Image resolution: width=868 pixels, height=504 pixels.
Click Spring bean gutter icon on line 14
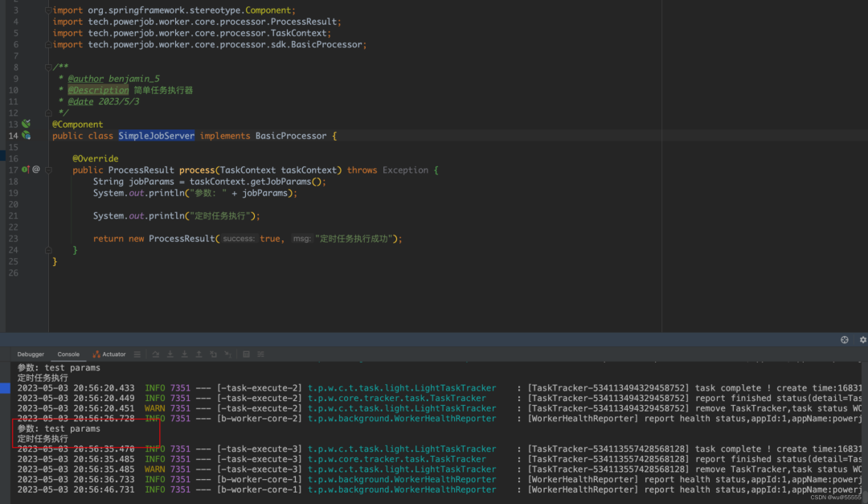(x=26, y=135)
